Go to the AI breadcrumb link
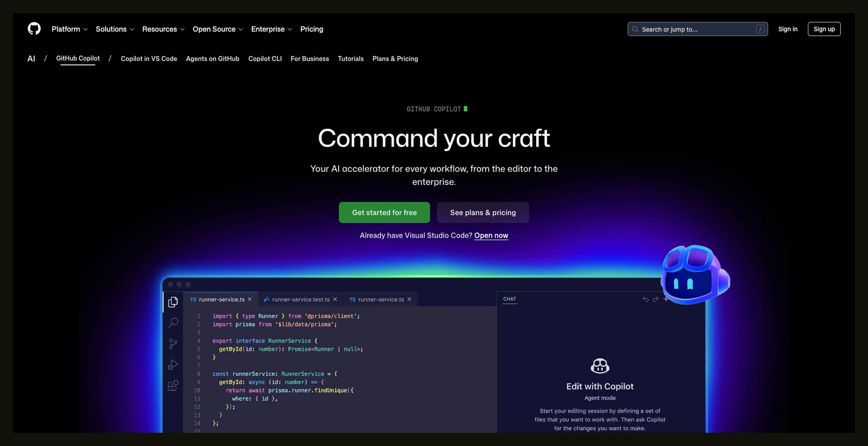This screenshot has width=868, height=446. point(31,59)
